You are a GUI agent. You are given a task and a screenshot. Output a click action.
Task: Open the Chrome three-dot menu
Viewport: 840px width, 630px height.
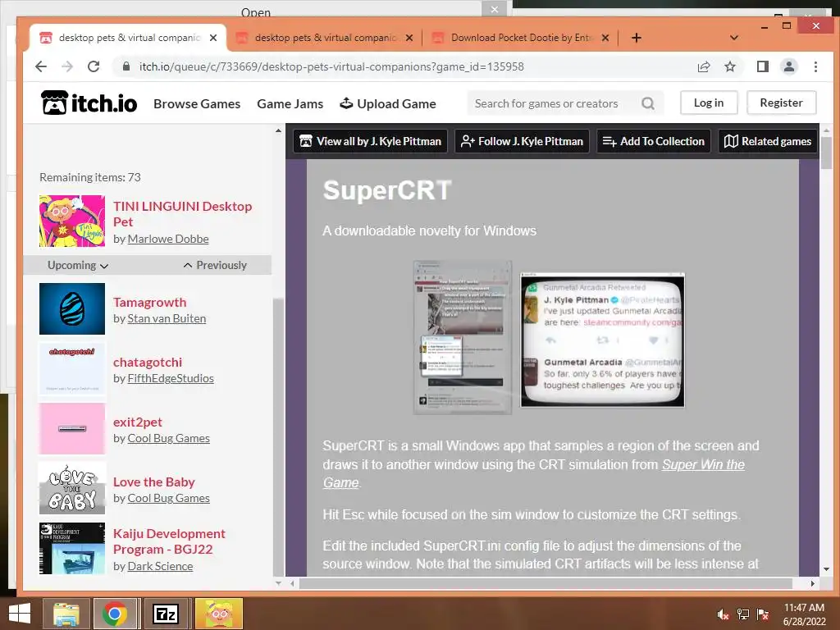[815, 66]
